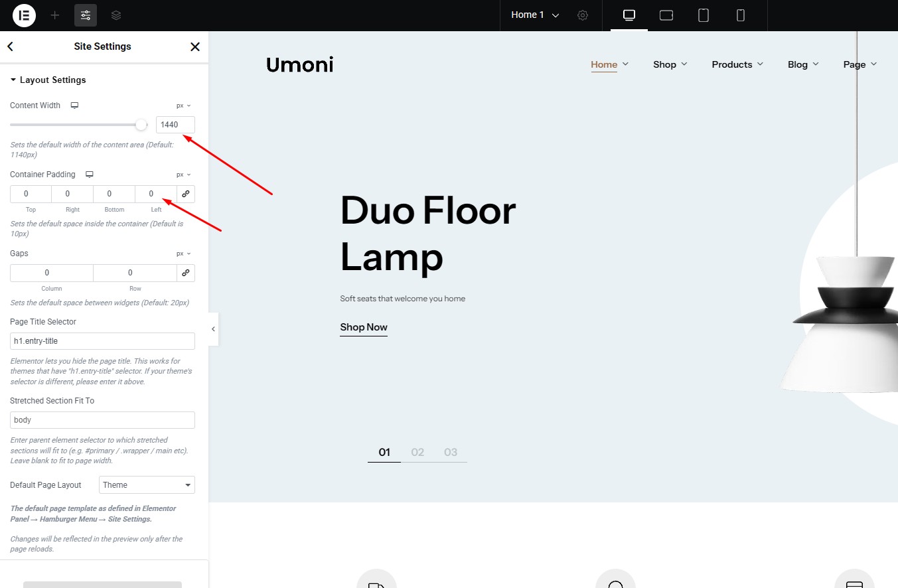Open the Site Settings sliders icon

tap(86, 15)
